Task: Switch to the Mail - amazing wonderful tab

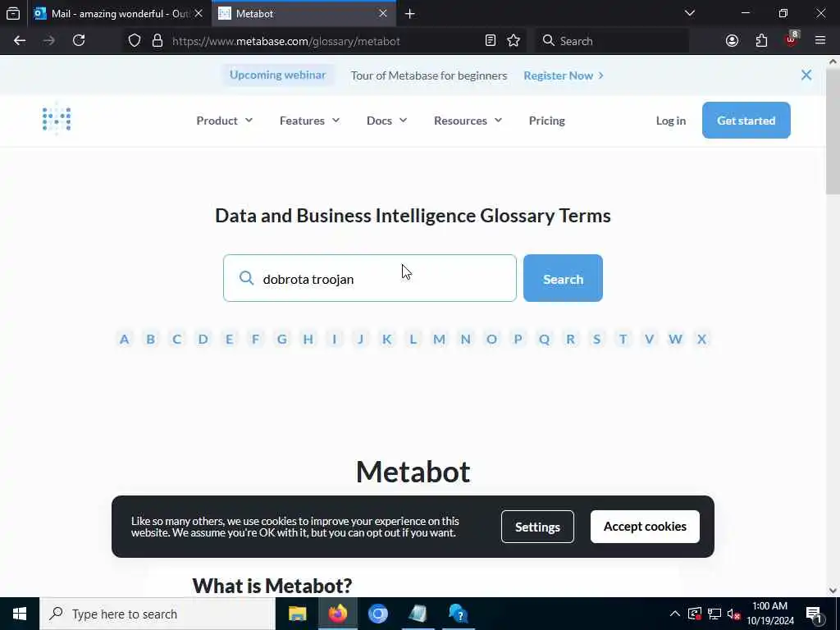Action: click(x=120, y=13)
